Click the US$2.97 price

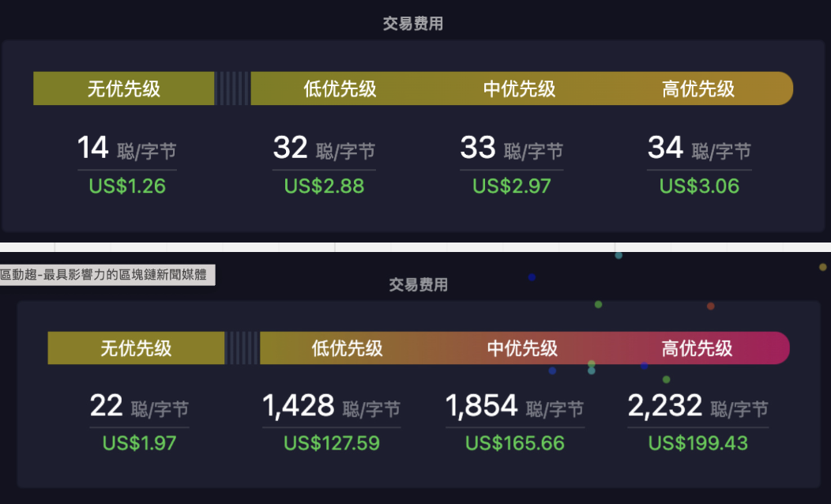click(511, 186)
